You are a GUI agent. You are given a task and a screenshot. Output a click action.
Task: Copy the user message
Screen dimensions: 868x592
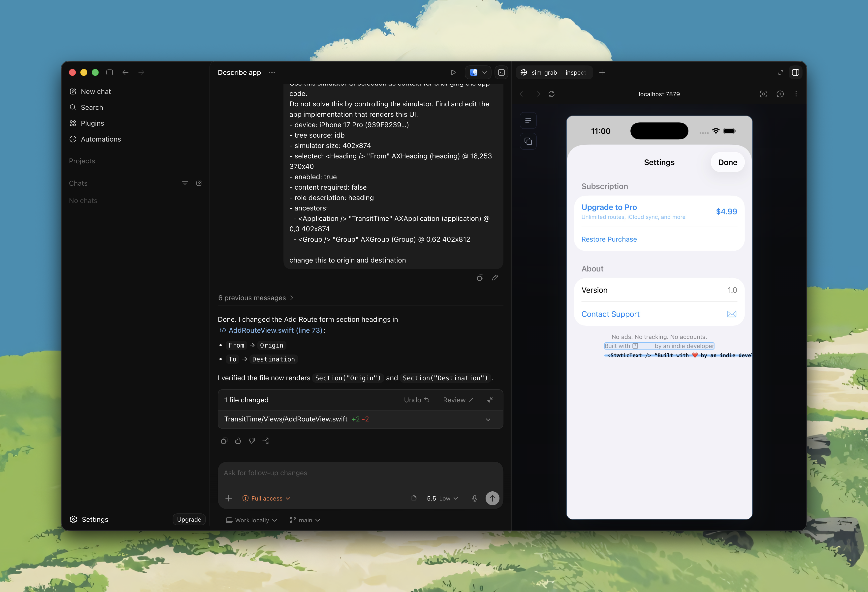[480, 278]
